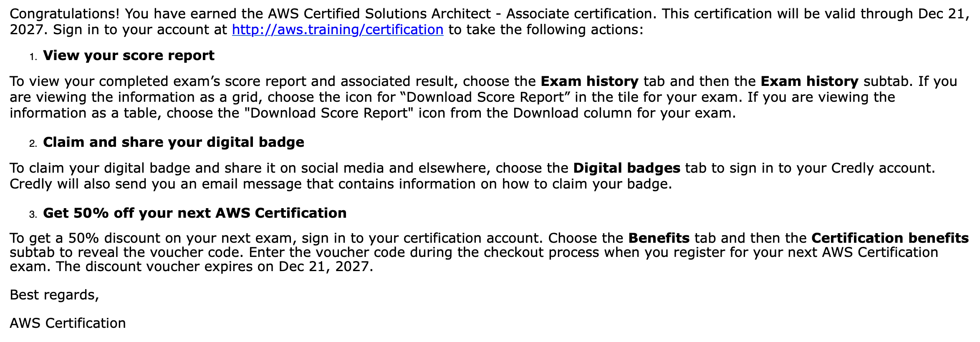The image size is (980, 342).
Task: Click the word 'Credly' beginning the badge paragraph's second line
Action: 31,184
